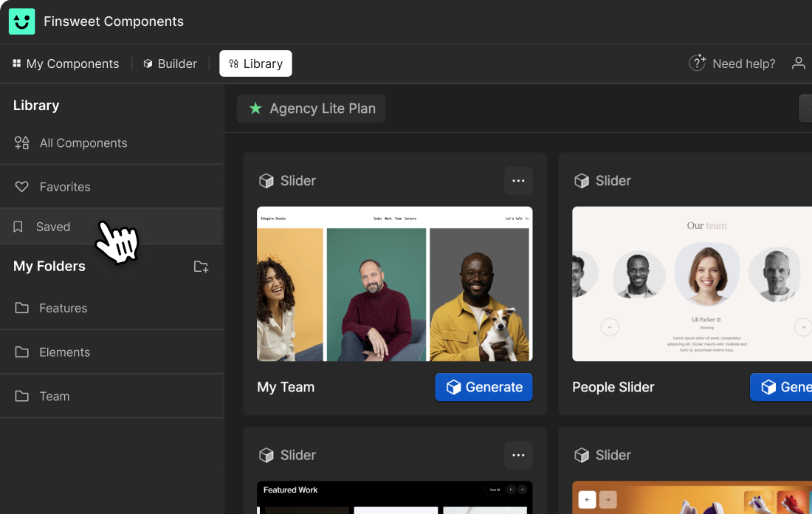Click the cube icon on orange slider card
The width and height of the screenshot is (812, 514).
(x=582, y=455)
